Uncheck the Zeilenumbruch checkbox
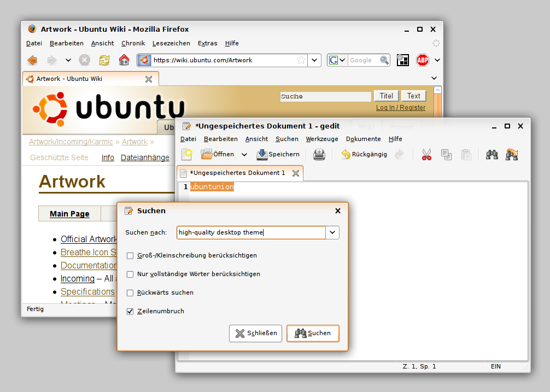 tap(130, 311)
